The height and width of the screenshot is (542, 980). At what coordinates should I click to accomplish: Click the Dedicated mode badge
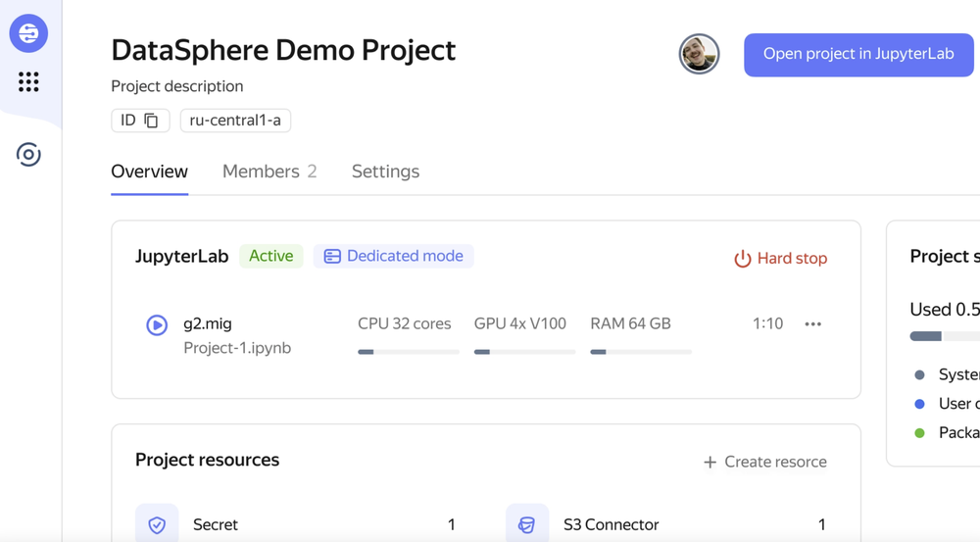point(393,256)
